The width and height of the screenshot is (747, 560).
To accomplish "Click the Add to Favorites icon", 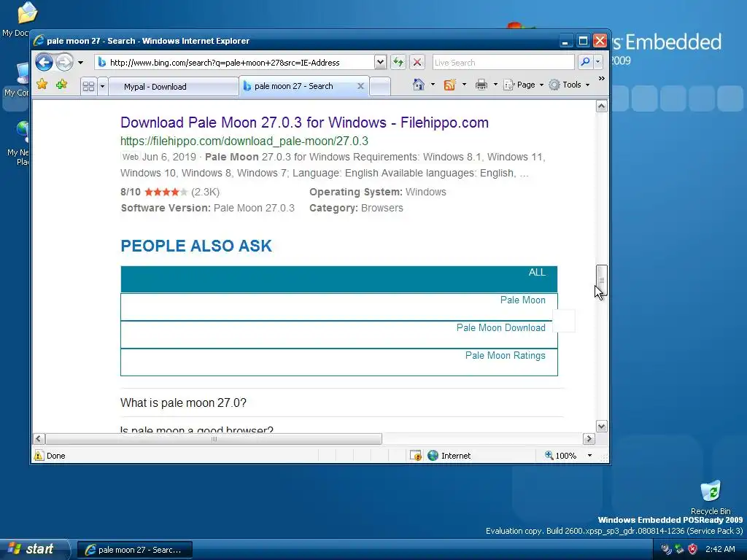I will (x=61, y=85).
